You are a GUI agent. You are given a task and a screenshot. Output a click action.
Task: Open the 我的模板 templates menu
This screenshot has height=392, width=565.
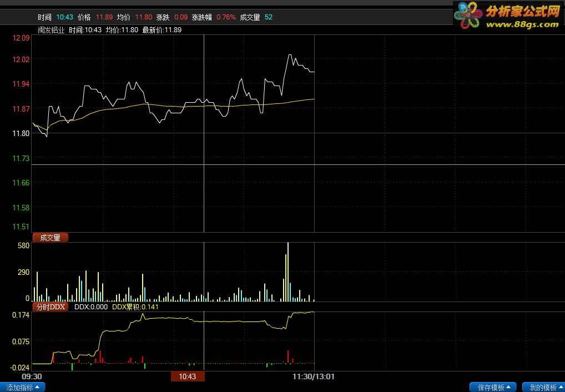pyautogui.click(x=544, y=388)
